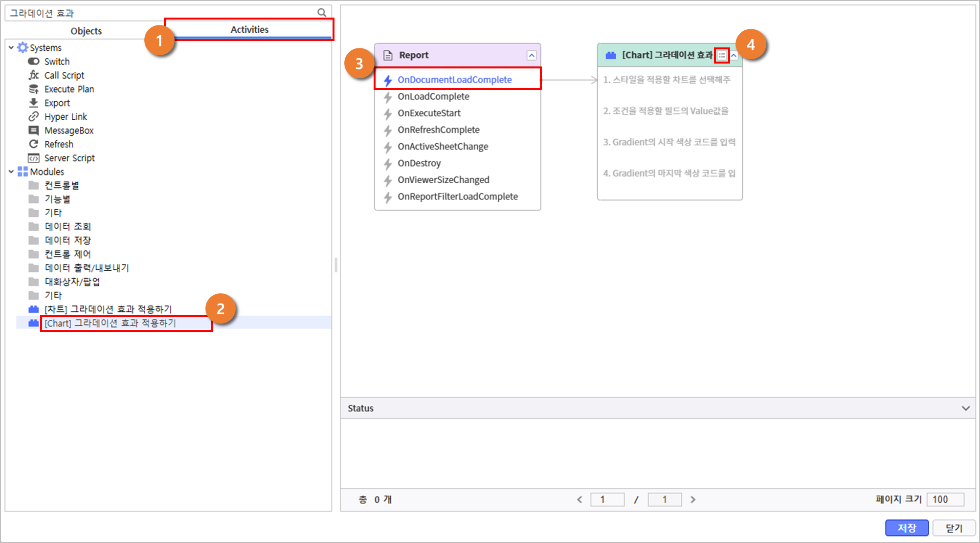Select [Chart] 그라데이션 효과 적용하기 module
The height and width of the screenshot is (543, 980).
click(110, 323)
